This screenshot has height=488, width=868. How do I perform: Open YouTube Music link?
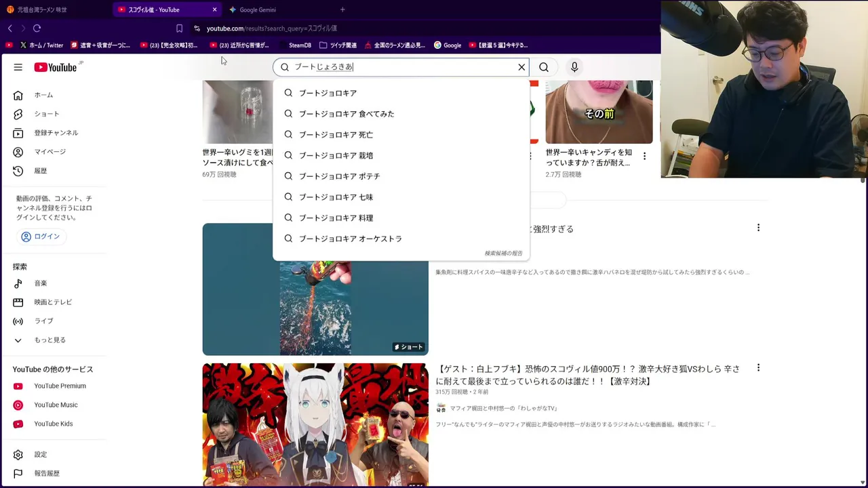tap(54, 405)
